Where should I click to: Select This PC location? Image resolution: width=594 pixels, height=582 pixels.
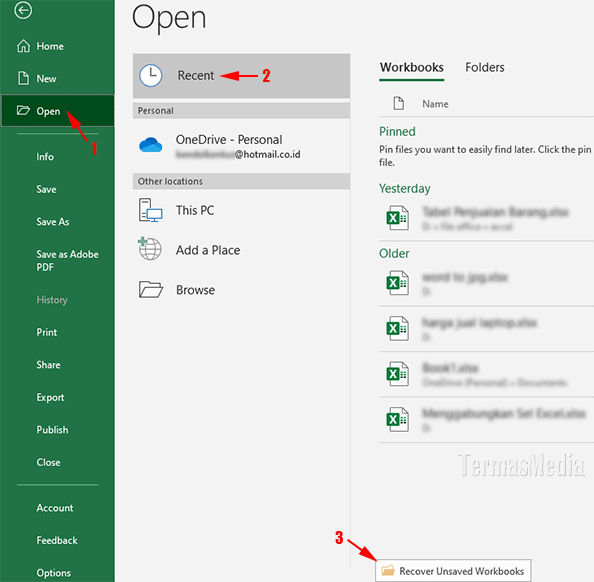241,210
